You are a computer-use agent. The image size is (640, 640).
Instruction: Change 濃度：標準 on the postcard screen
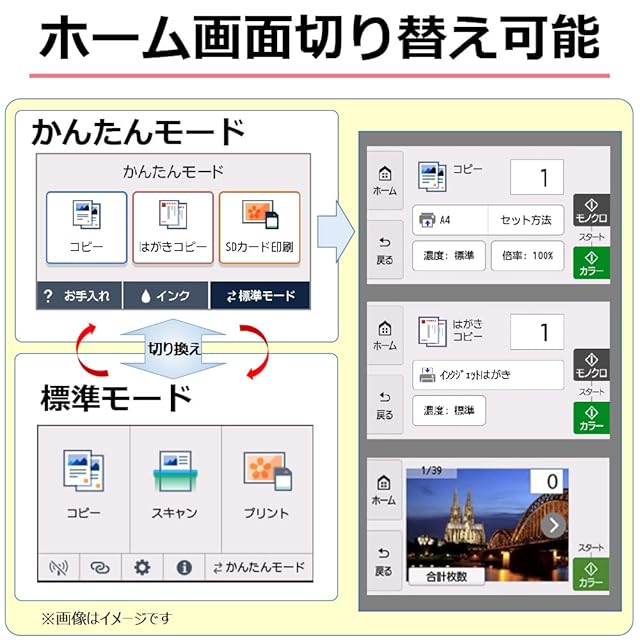point(449,410)
